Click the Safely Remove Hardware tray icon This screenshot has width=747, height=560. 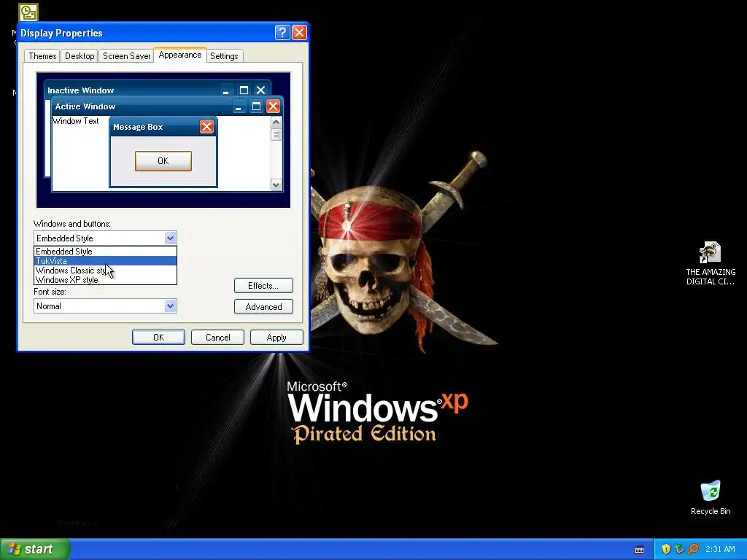click(x=679, y=549)
